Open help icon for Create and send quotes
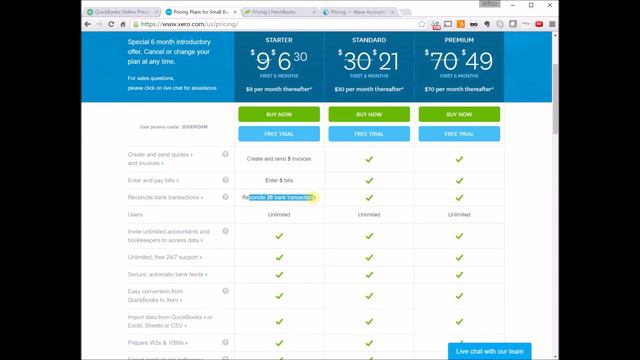This screenshot has height=360, width=640. click(225, 154)
